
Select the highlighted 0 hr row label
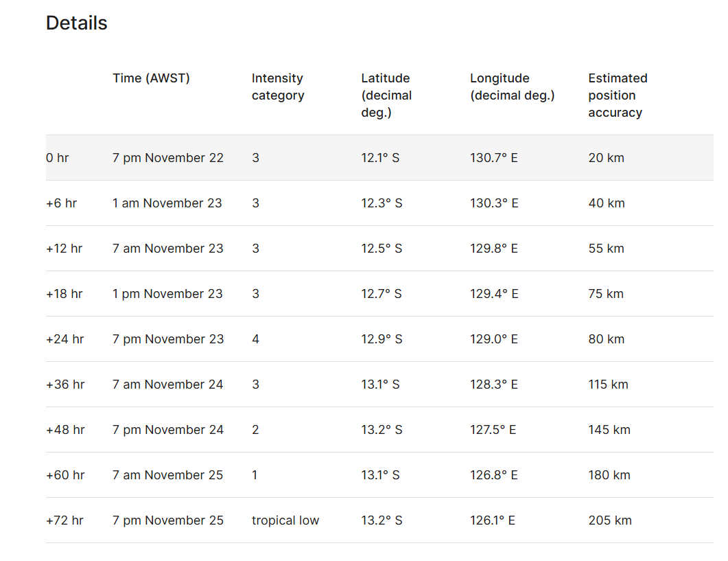point(58,158)
